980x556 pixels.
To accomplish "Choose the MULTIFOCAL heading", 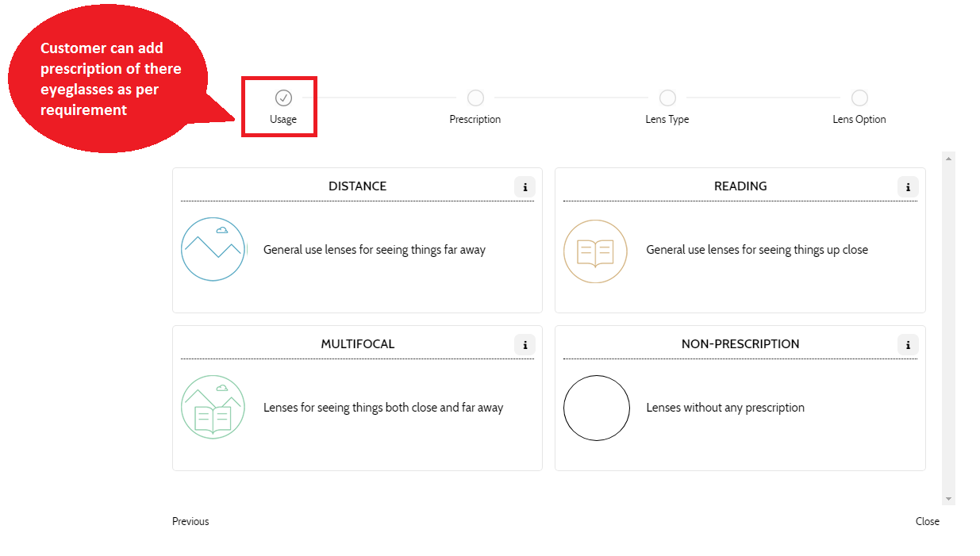I will tap(358, 344).
